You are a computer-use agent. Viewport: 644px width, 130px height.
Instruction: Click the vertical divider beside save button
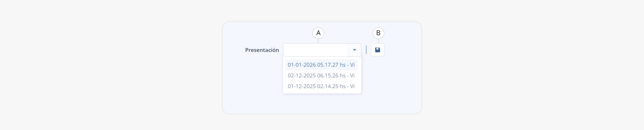[366, 50]
